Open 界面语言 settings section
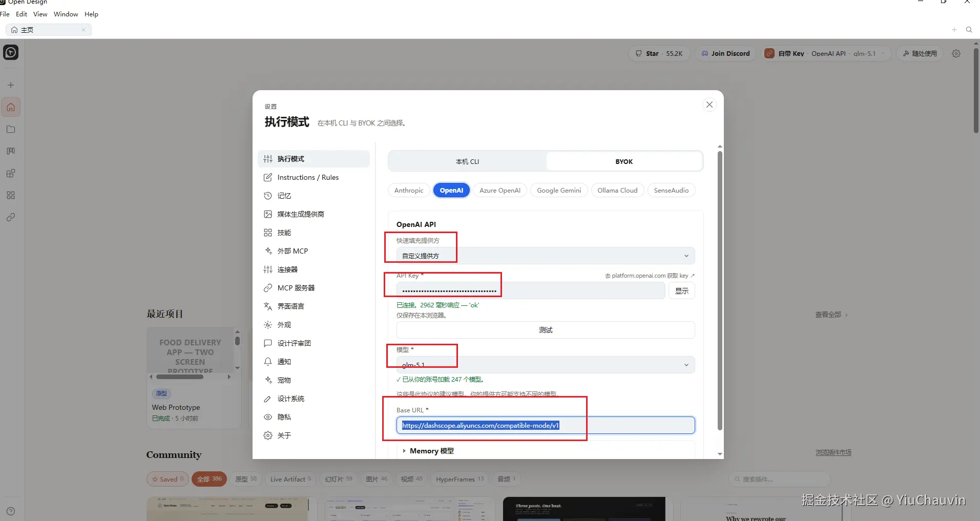This screenshot has height=521, width=980. [x=314, y=306]
